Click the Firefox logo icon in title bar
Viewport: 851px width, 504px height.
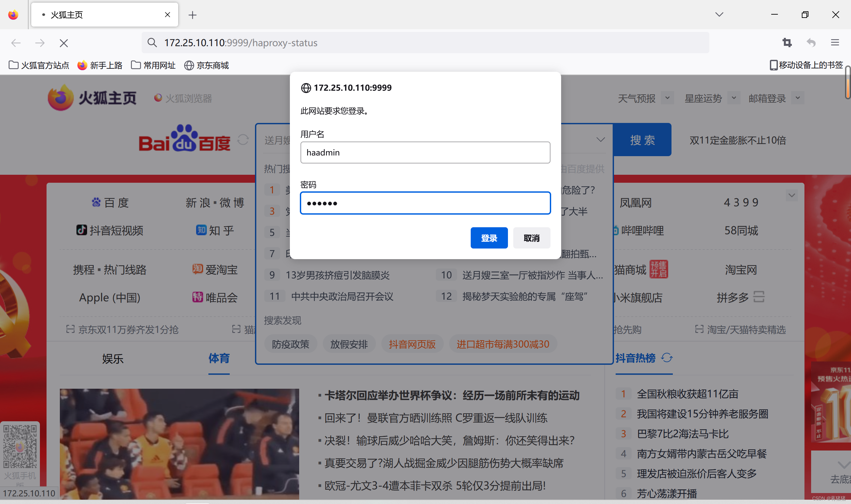pos(13,15)
